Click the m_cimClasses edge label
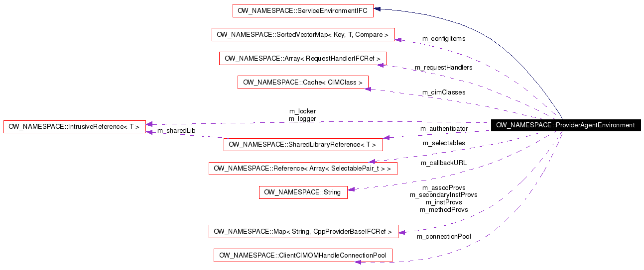The width and height of the screenshot is (644, 270). (x=444, y=92)
